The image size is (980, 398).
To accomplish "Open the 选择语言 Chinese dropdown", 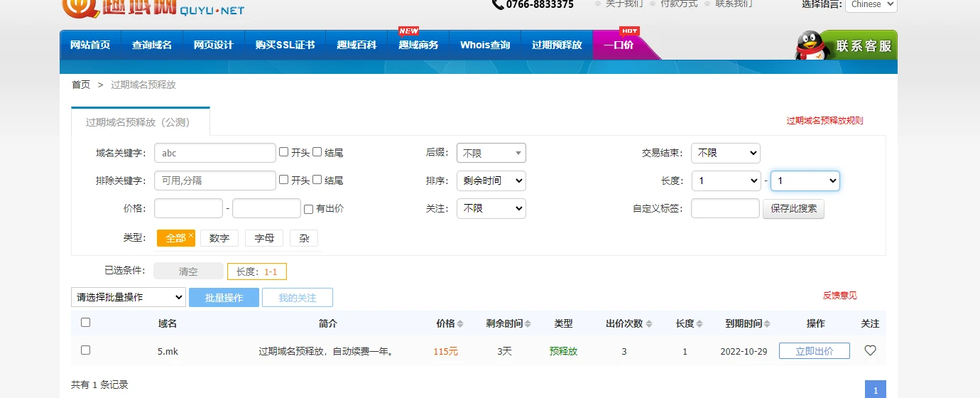I will coord(871,4).
